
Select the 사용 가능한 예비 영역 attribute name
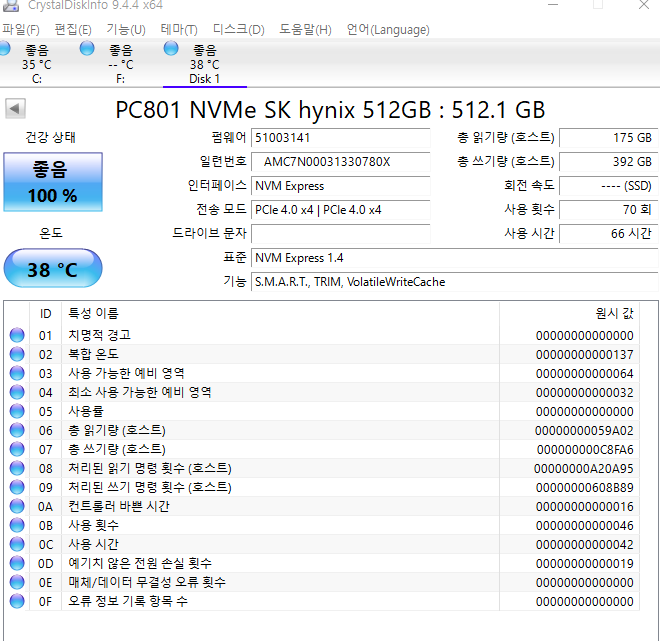pos(126,373)
